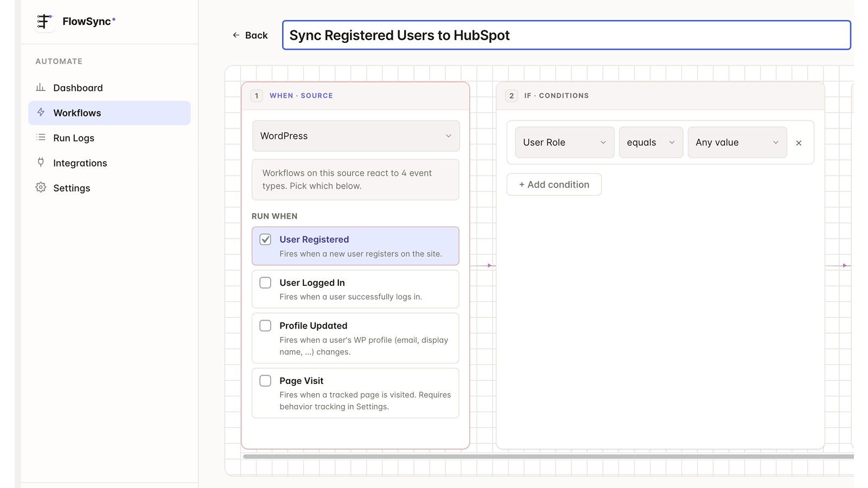Click the Settings gear icon
The width and height of the screenshot is (868, 488).
pos(41,187)
